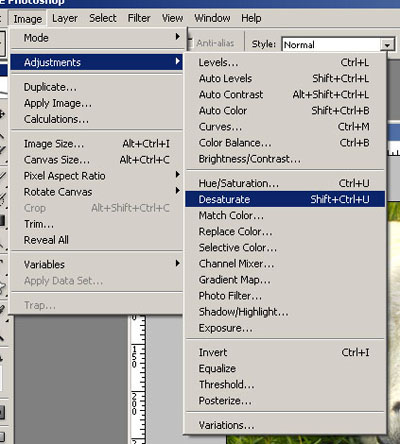
Task: Open Image Size... dialog
Action: pos(97,144)
